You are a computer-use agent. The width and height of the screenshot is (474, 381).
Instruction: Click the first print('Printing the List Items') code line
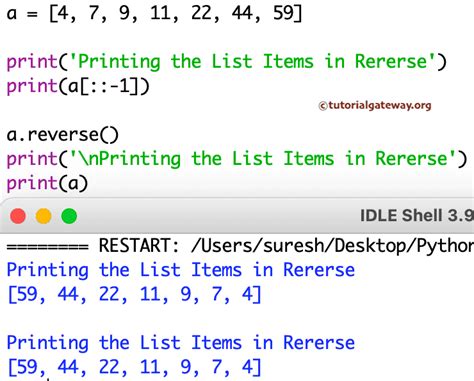[227, 62]
